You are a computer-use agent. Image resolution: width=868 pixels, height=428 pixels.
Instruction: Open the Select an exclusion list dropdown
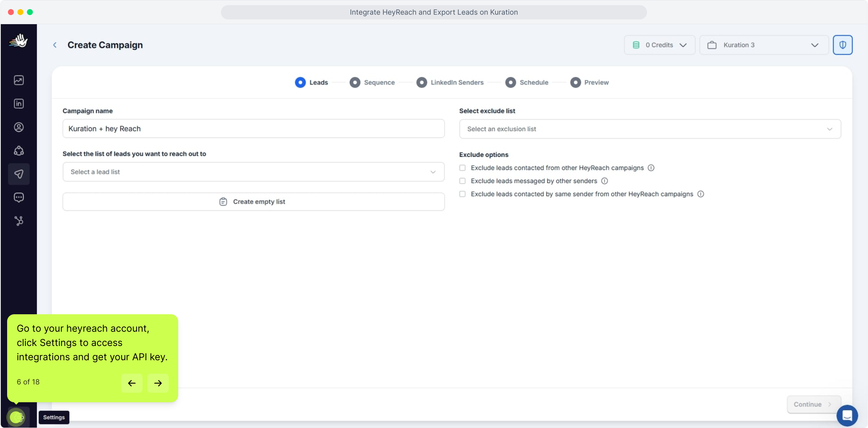(650, 129)
